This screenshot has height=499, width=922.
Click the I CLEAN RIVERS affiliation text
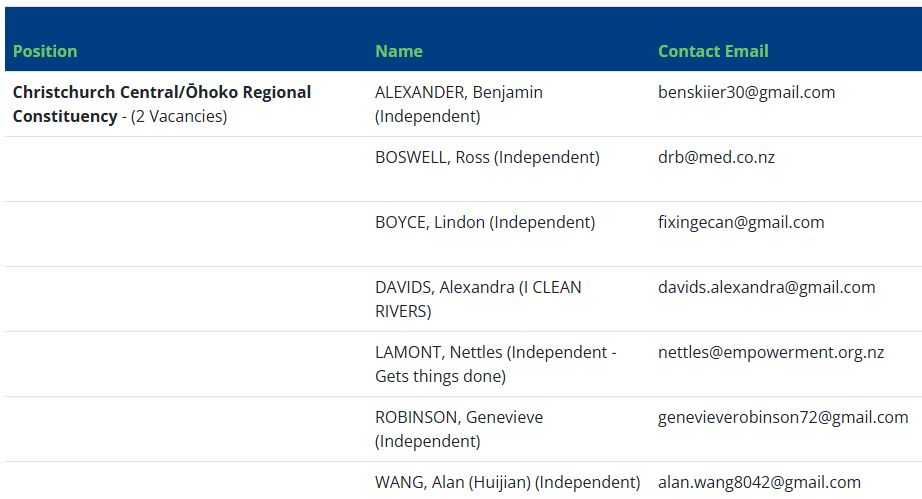pyautogui.click(x=477, y=299)
